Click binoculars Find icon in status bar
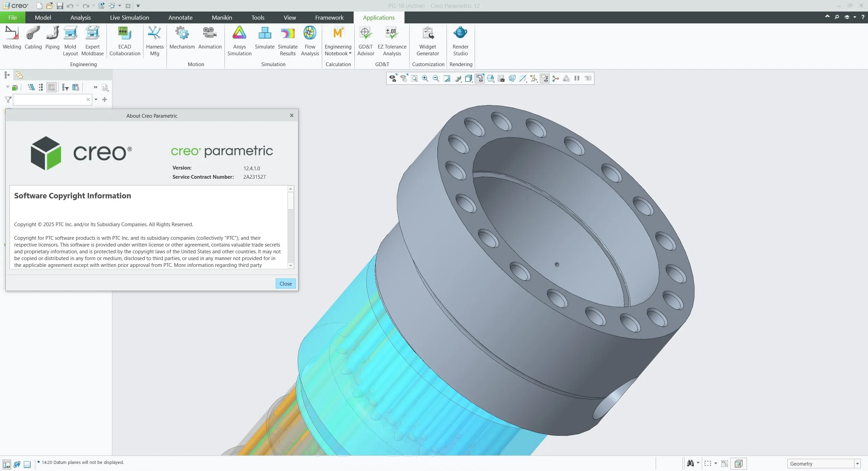868x471 pixels. click(690, 463)
